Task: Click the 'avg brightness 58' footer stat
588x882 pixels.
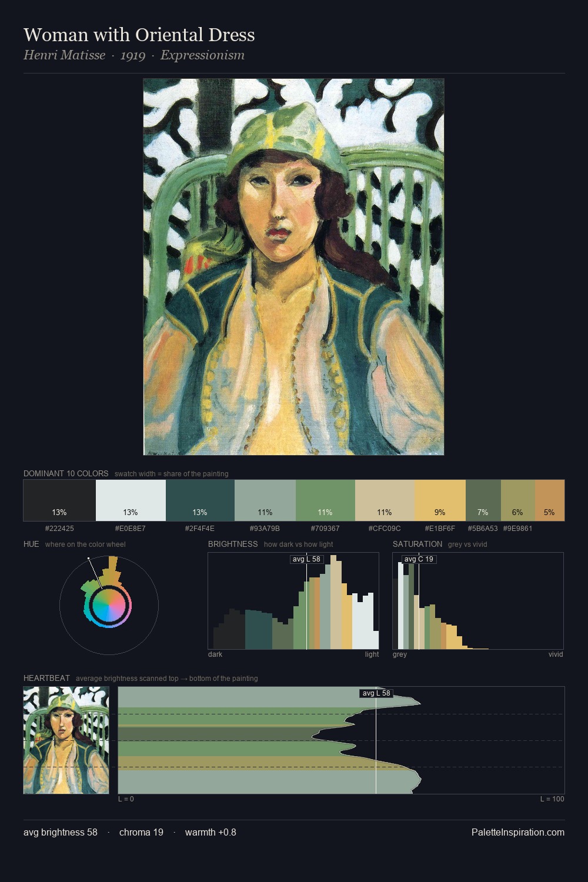Action: click(61, 832)
